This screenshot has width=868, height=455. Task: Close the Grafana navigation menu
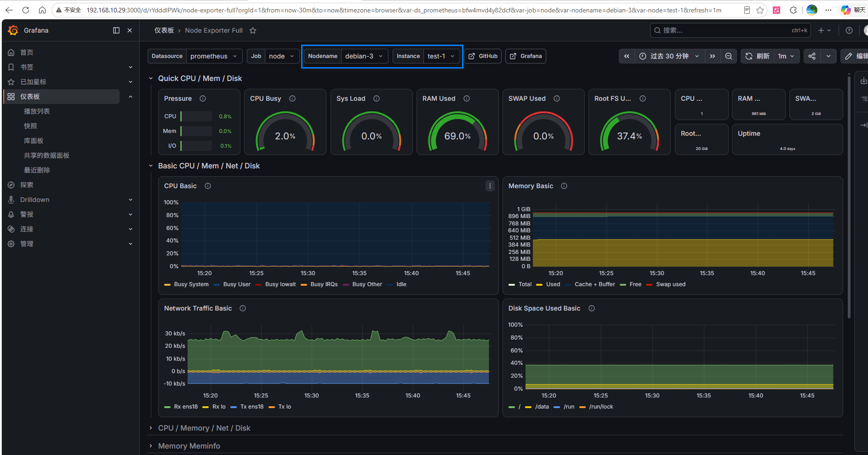click(130, 30)
